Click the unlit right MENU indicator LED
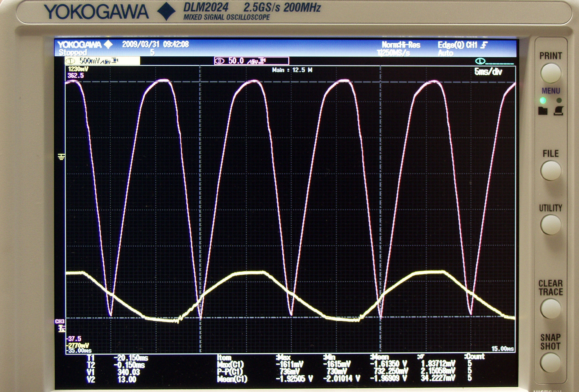This screenshot has height=392, width=579. [559, 100]
